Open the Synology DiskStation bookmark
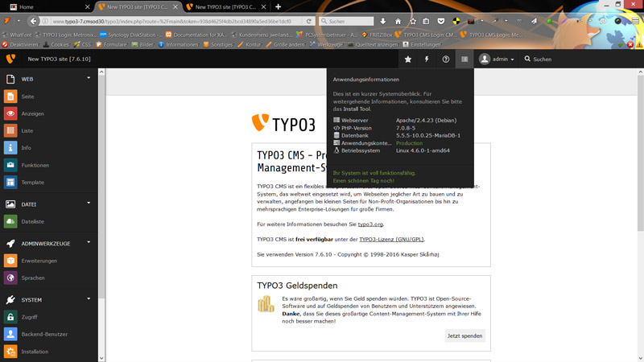The image size is (644, 362). click(x=131, y=35)
